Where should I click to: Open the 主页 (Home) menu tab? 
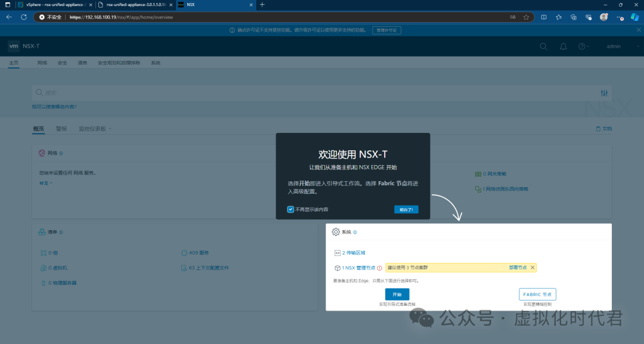(x=14, y=63)
